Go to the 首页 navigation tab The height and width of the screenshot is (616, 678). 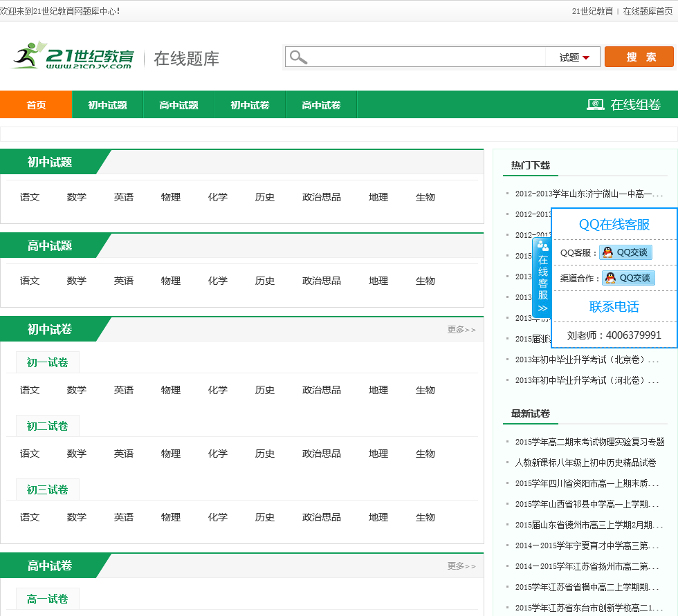pyautogui.click(x=36, y=105)
